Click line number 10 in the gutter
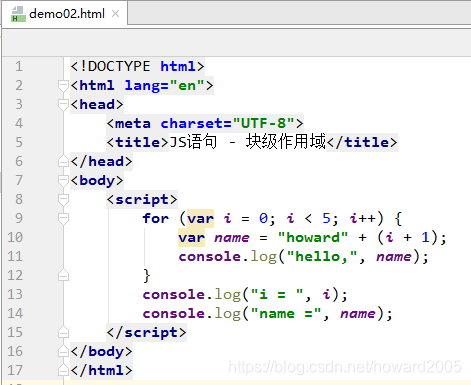 [15, 237]
